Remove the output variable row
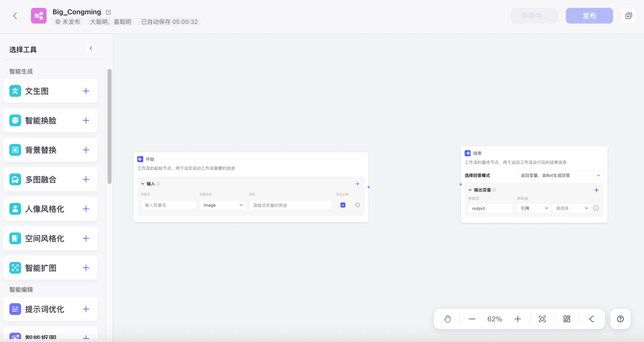The height and width of the screenshot is (342, 644). pos(596,208)
